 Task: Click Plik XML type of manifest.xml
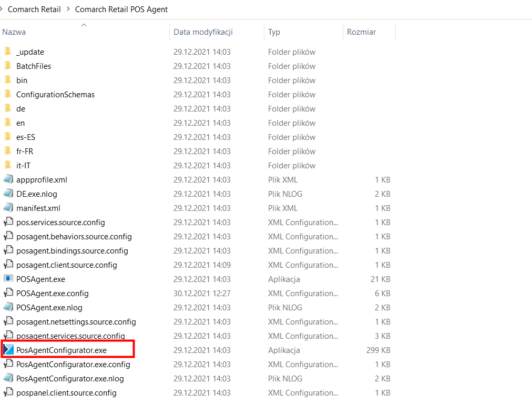pyautogui.click(x=283, y=208)
